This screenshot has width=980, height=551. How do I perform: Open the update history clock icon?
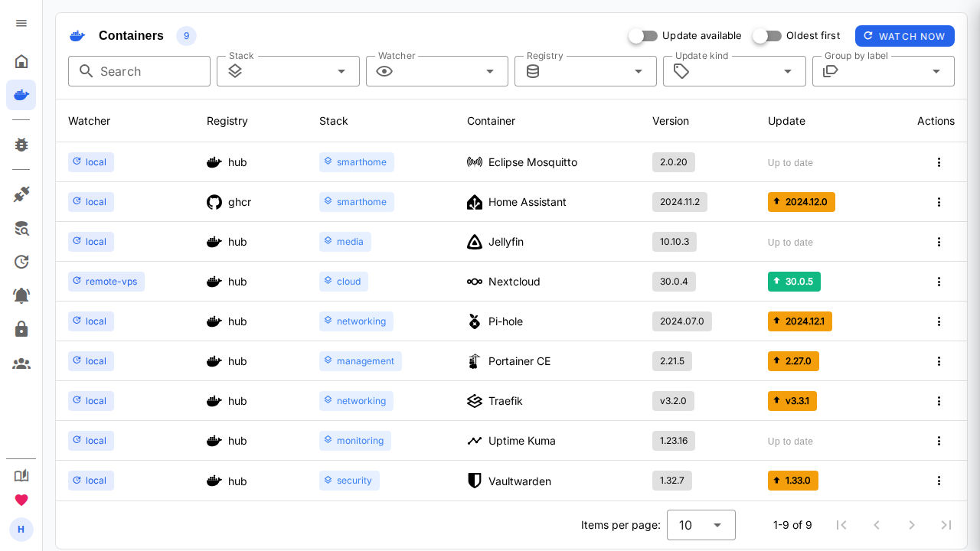pyautogui.click(x=21, y=262)
